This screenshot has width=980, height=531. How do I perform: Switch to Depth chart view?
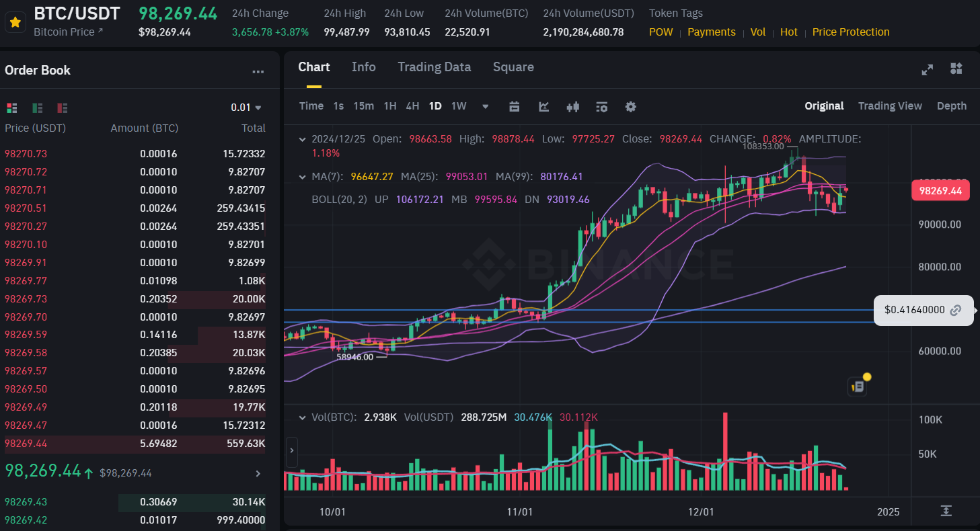tap(952, 106)
